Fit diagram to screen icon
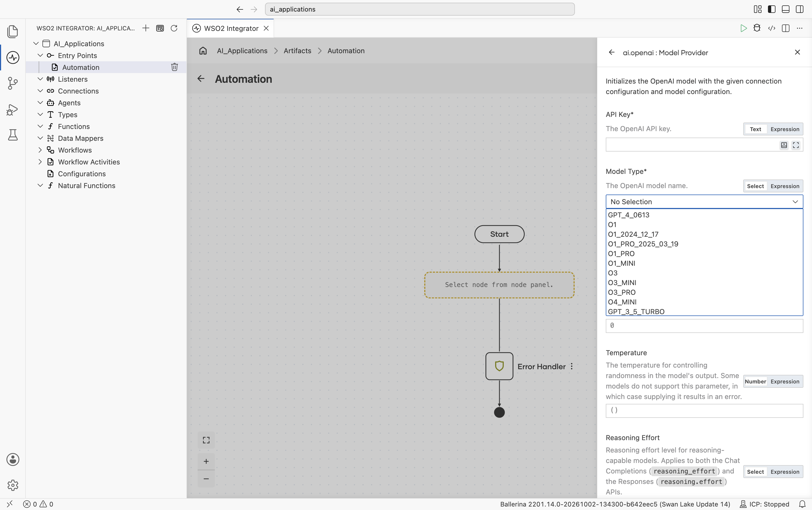 206,440
